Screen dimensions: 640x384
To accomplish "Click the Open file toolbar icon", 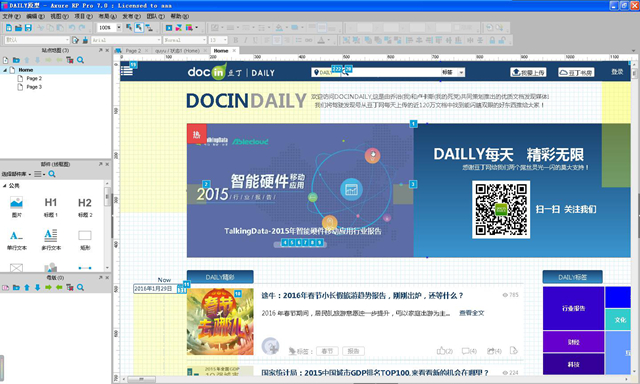I will pos(18,28).
